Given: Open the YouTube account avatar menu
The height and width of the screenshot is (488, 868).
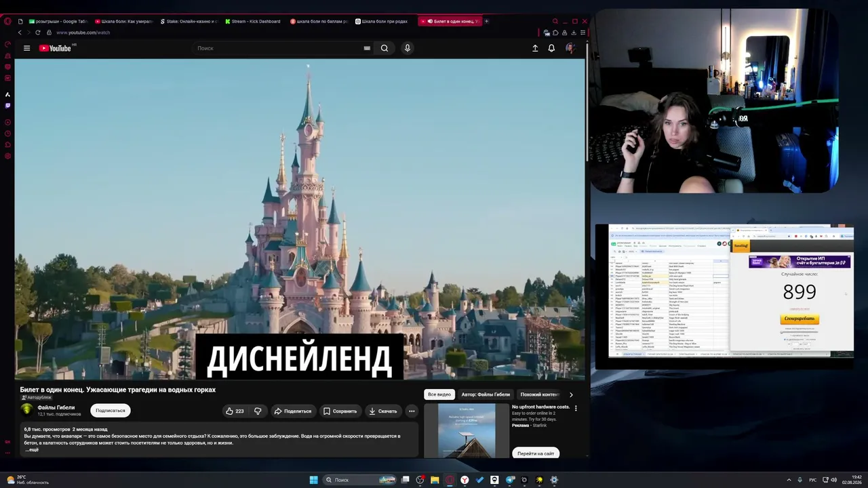Looking at the screenshot, I should [570, 48].
